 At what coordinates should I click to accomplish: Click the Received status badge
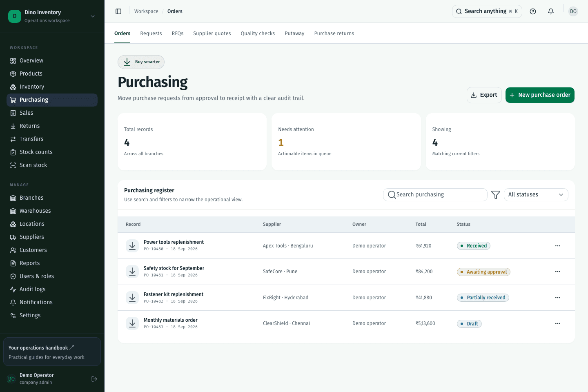474,246
